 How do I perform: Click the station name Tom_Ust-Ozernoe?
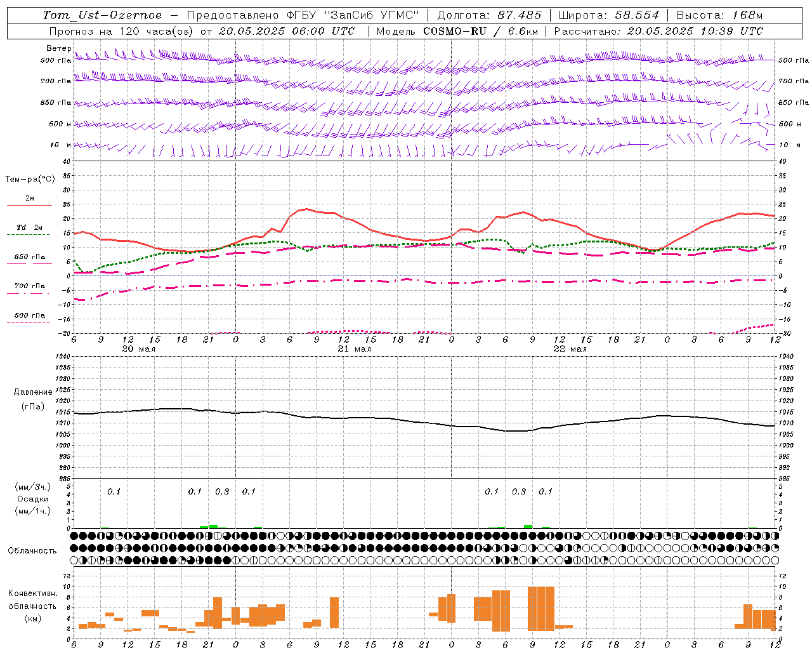[102, 15]
